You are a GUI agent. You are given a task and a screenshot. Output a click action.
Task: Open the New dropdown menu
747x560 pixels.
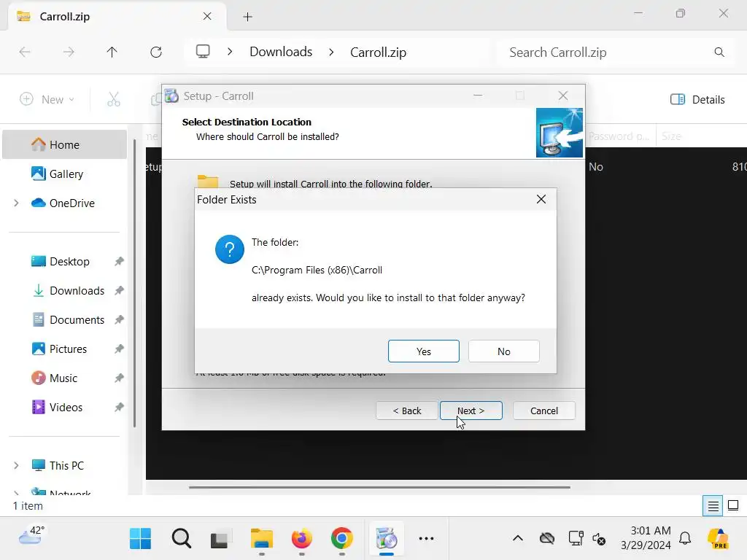click(x=47, y=99)
